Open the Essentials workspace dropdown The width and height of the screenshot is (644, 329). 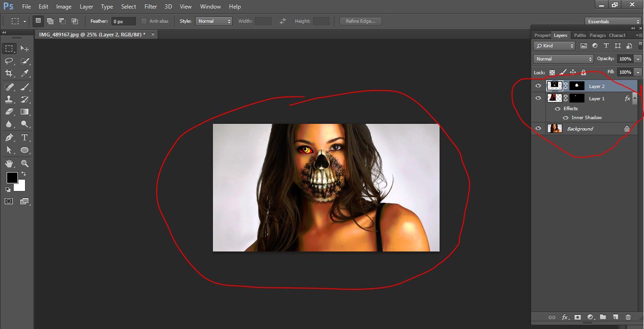(612, 21)
